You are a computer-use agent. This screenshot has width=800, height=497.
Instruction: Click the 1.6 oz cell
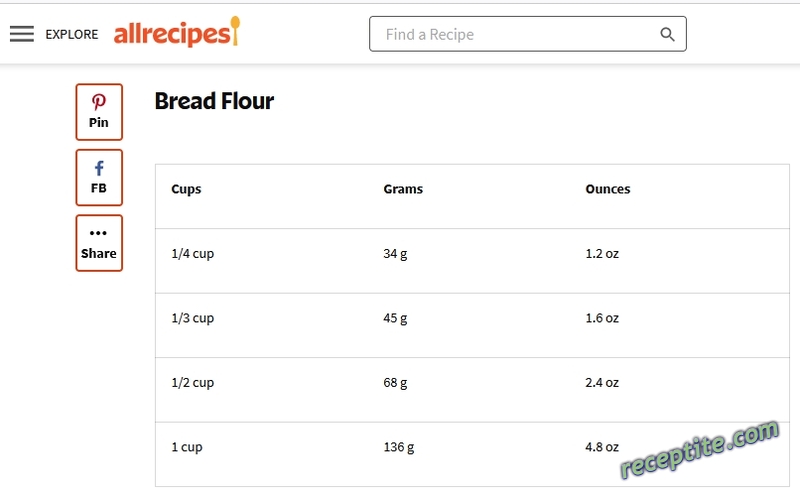tap(602, 318)
